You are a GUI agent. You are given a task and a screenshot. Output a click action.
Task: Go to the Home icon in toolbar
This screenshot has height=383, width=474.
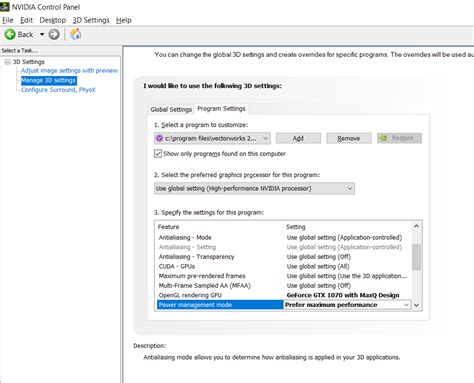coord(76,34)
